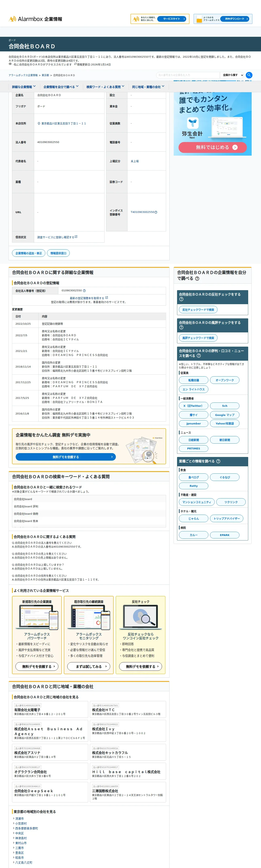Screen dimensions: 261x868
Task: Click the help icon under 反社チェックをする
Action: tap(181, 299)
